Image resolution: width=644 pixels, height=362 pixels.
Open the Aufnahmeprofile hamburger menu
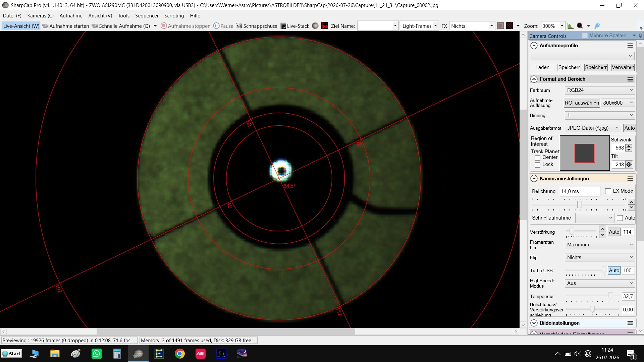pos(630,46)
